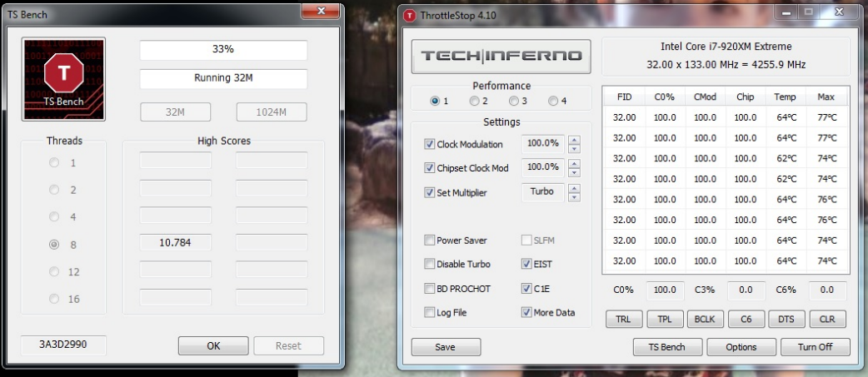Toggle the Clock Modulation checkbox
868x377 pixels.
pyautogui.click(x=429, y=144)
